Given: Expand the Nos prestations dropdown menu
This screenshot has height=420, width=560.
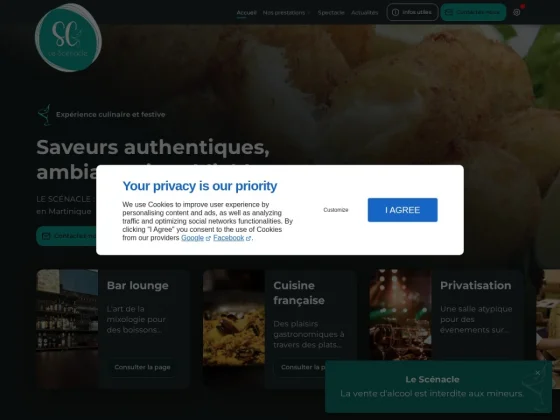Looking at the screenshot, I should pos(286,12).
